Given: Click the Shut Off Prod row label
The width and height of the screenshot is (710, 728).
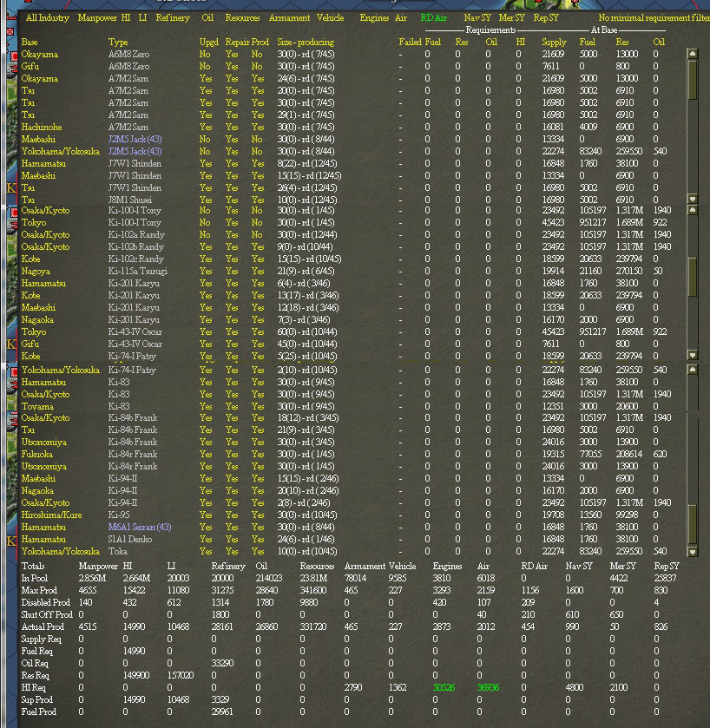Looking at the screenshot, I should pyautogui.click(x=47, y=614).
